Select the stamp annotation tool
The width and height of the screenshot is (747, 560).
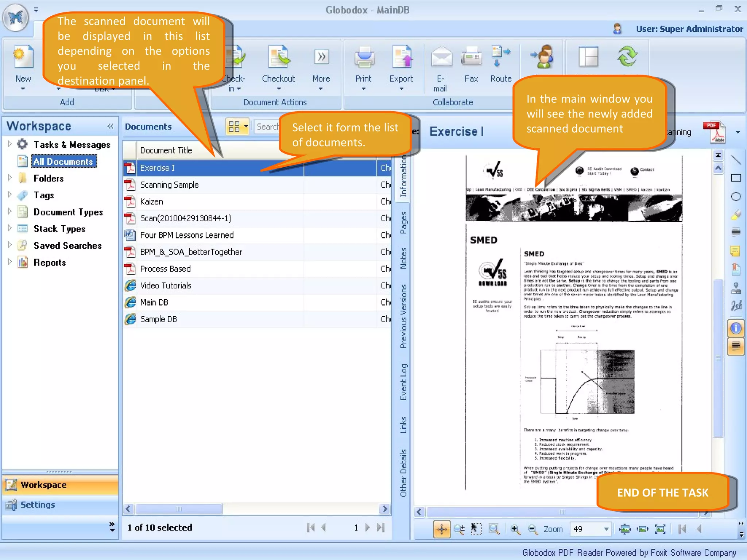point(736,288)
